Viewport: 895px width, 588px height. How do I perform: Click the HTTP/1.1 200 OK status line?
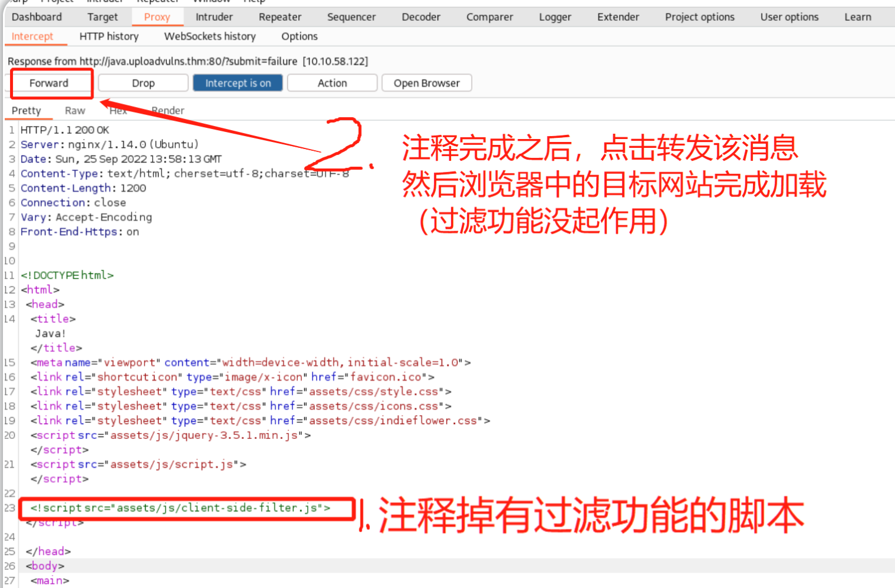coord(65,130)
